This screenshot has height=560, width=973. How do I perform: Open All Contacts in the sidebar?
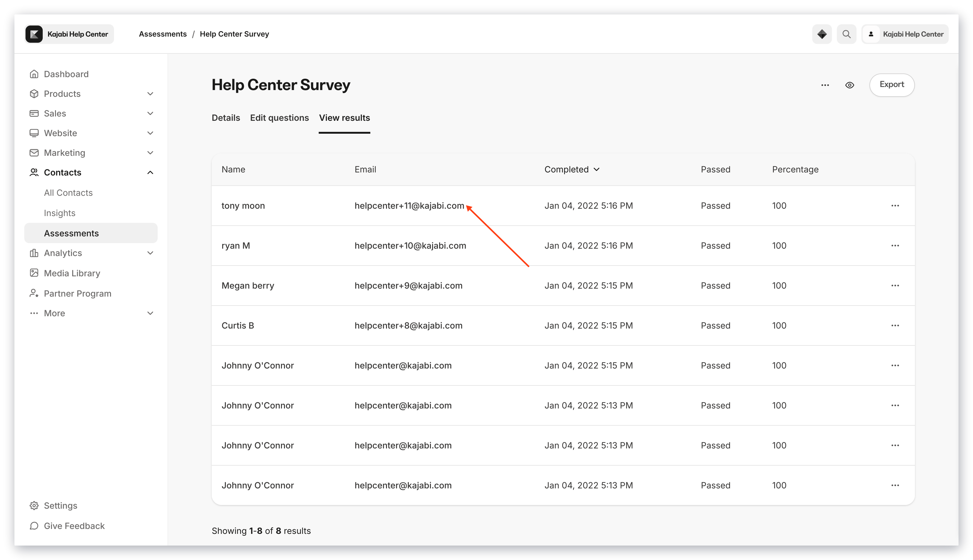click(x=69, y=193)
